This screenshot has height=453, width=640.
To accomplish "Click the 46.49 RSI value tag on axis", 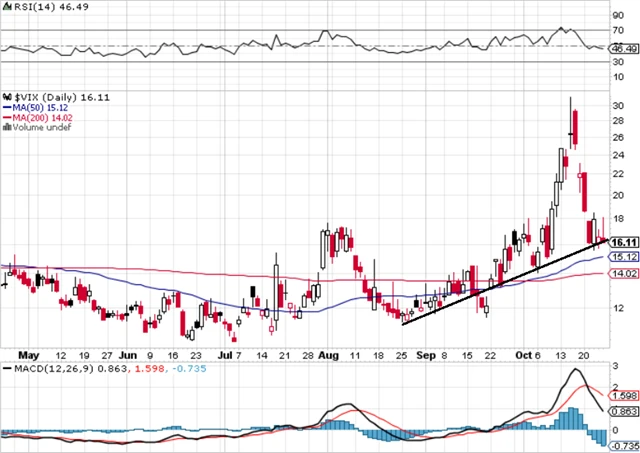I will [x=624, y=49].
